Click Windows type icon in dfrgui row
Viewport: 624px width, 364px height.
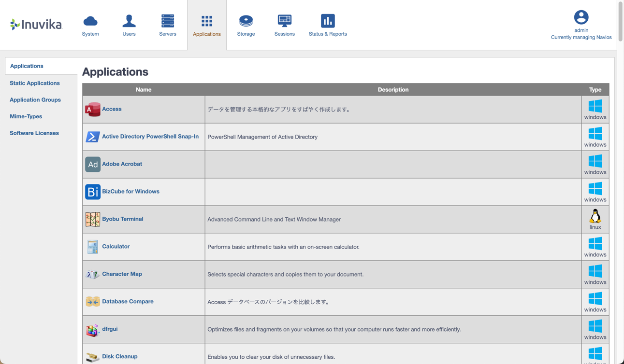point(595,326)
